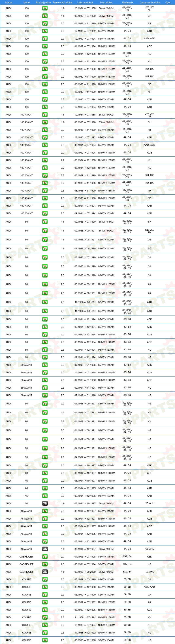The height and width of the screenshot is (644, 175).
Task: Click '1Z, AHU' engine code in A6 AVANT row
Action: coord(149,549)
